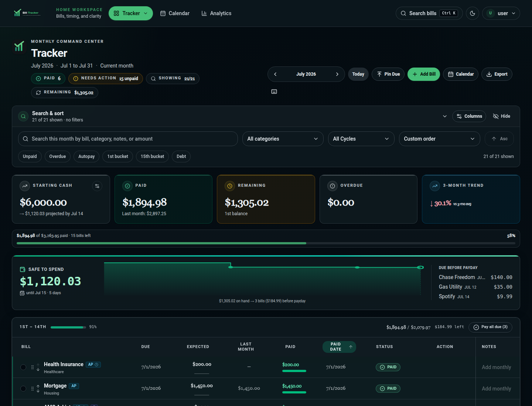Switch to the Analytics nav tab
Image resolution: width=532 pixels, height=406 pixels.
pos(216,13)
